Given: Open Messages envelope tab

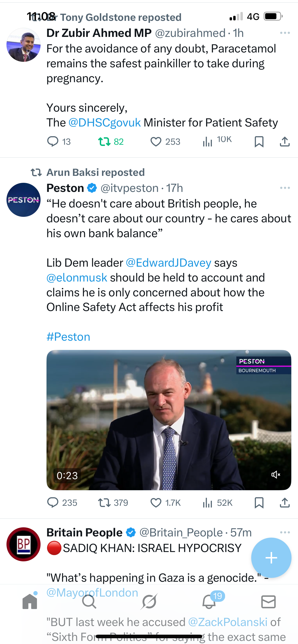Looking at the screenshot, I should (x=268, y=602).
